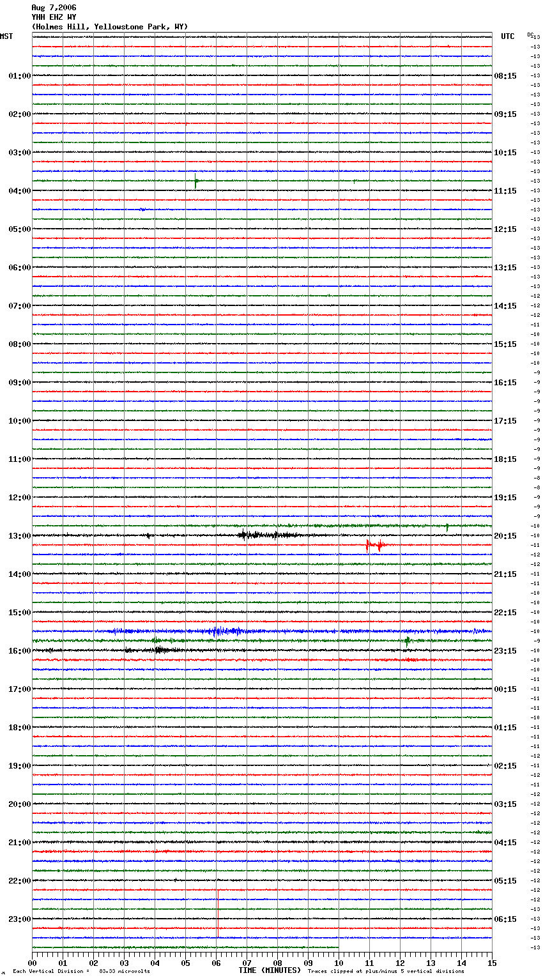Click the 'MST' time zone label
The width and height of the screenshot is (543, 980).
[x=6, y=36]
